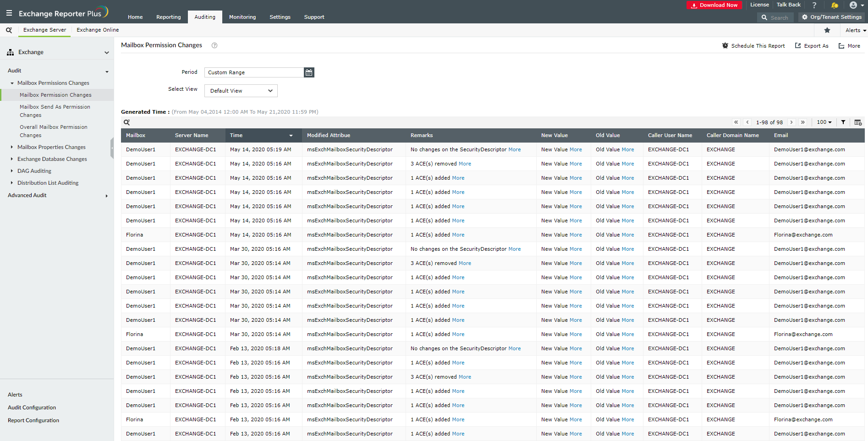
Task: Open the table filter icon
Action: (843, 122)
